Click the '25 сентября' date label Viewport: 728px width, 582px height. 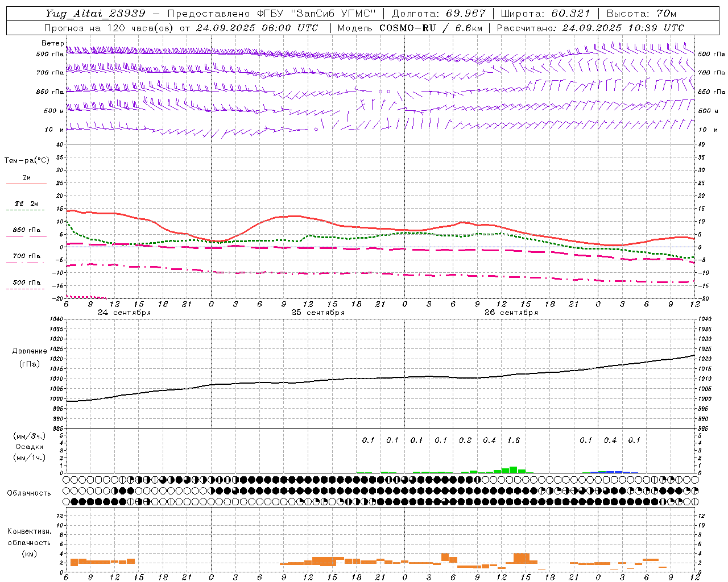coord(318,313)
